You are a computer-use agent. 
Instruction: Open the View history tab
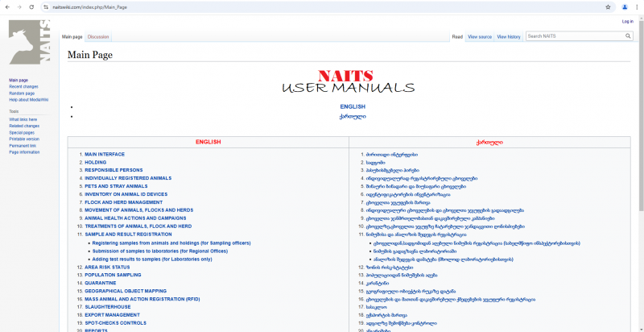(x=509, y=37)
